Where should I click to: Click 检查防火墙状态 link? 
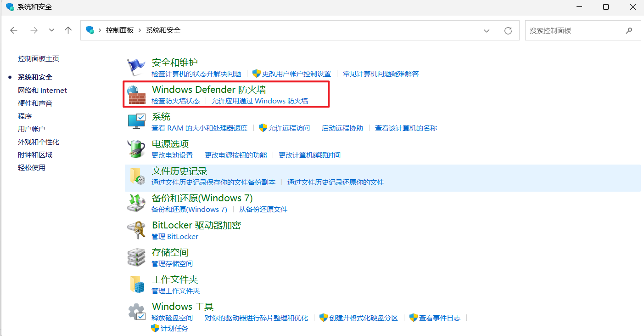pos(176,101)
